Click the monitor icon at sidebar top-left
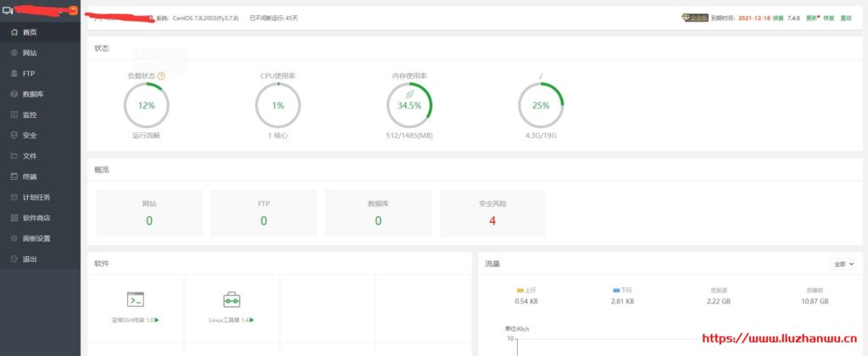 [x=8, y=11]
